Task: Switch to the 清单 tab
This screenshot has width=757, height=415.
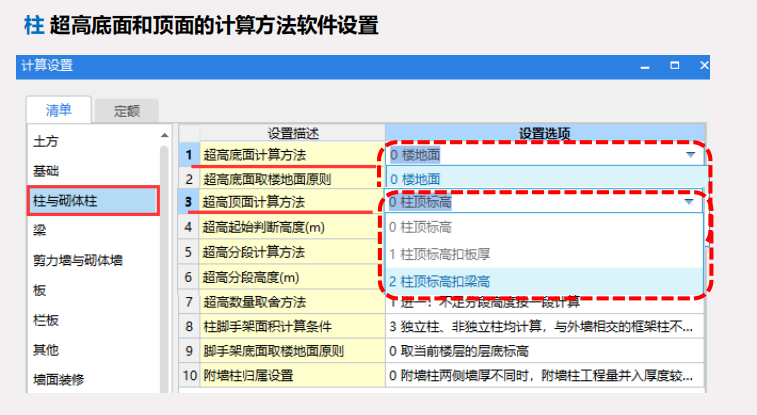Action: [x=58, y=110]
